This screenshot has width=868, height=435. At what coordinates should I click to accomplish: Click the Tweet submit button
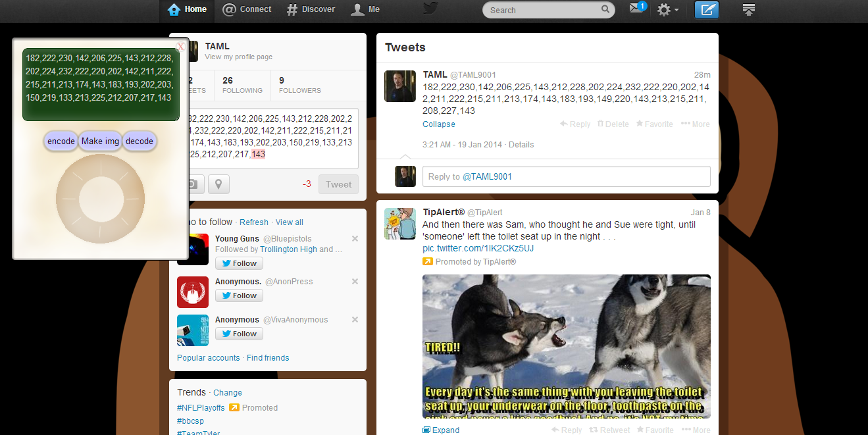pyautogui.click(x=338, y=184)
